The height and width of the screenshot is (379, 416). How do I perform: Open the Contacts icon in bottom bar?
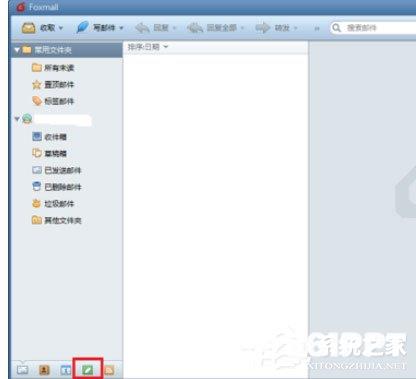click(44, 369)
